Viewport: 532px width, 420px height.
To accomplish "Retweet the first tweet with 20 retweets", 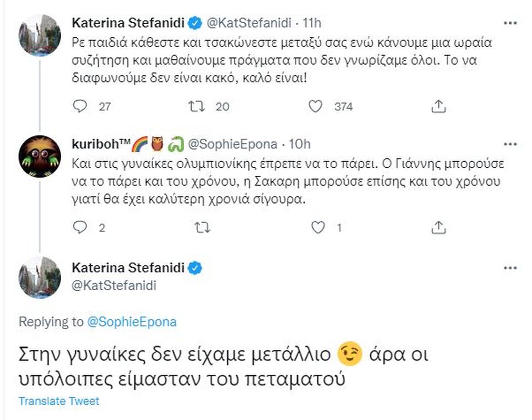I will pyautogui.click(x=196, y=106).
